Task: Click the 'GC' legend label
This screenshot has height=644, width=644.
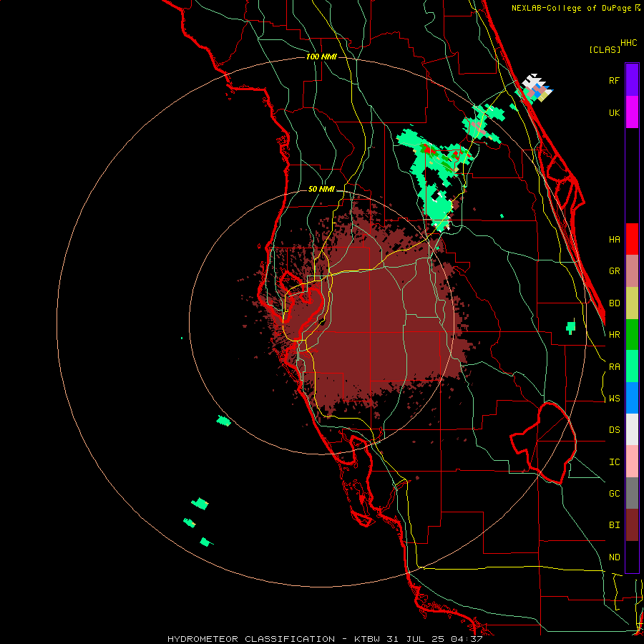Action: coord(614,494)
